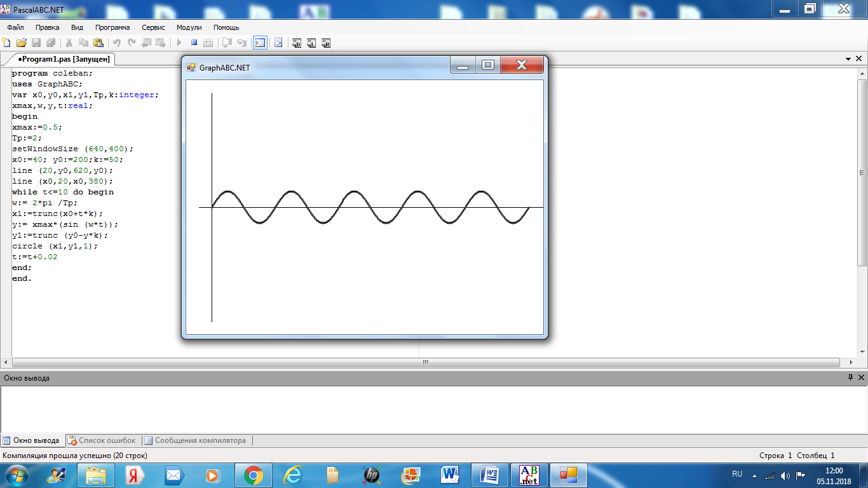This screenshot has width=868, height=488.
Task: Switch to PascalABC.NET taskbar button
Action: click(529, 475)
